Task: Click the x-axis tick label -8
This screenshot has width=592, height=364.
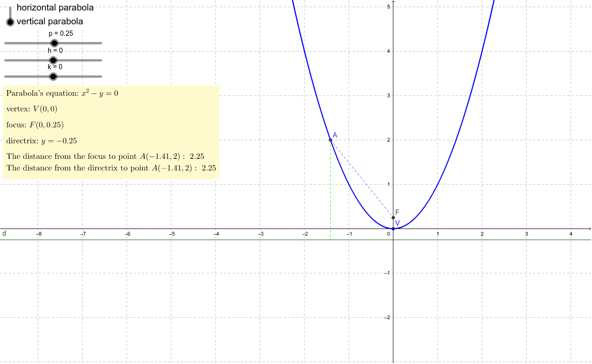Action: pyautogui.click(x=38, y=234)
